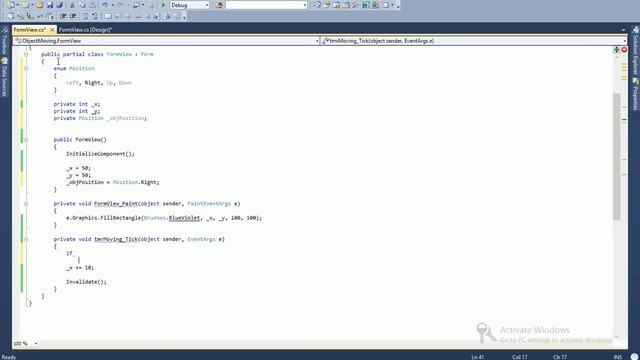Click the editor split handle icon
This screenshot has height=360, width=640.
pos(616,50)
